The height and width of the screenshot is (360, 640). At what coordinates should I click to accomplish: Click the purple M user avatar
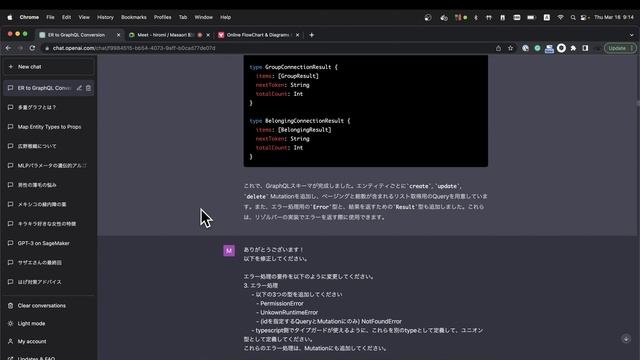(229, 250)
